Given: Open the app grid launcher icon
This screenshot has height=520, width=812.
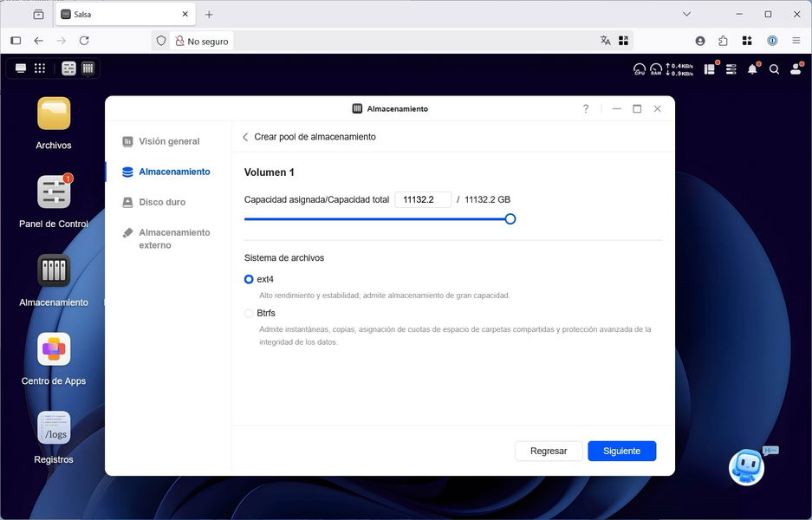Looking at the screenshot, I should point(40,68).
